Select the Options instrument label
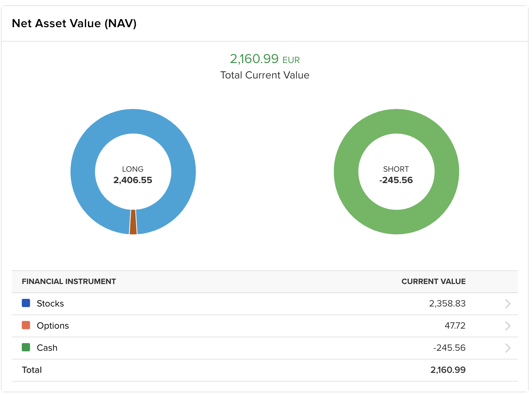This screenshot has width=532, height=395. click(53, 326)
